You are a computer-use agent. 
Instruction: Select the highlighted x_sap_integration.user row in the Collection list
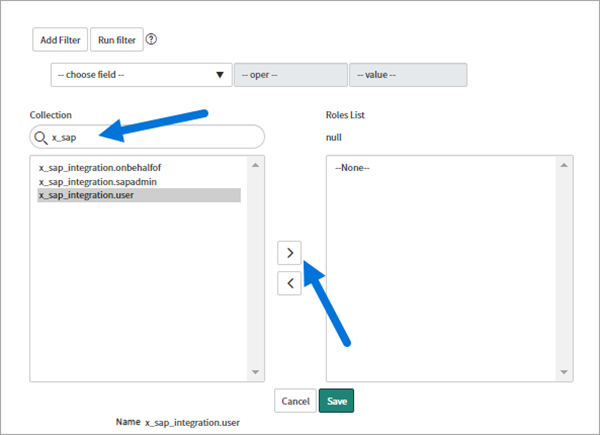pos(139,195)
